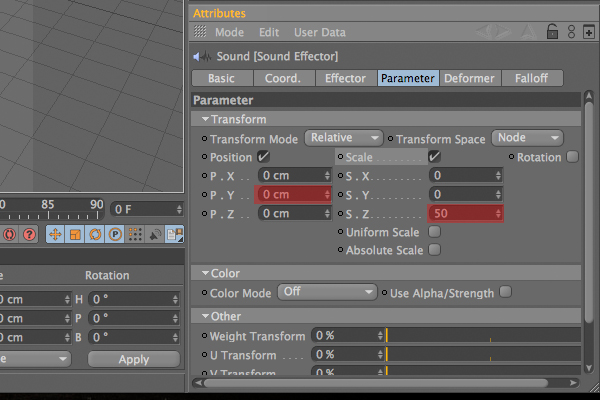This screenshot has height=400, width=600.
Task: Click the red question mark icon
Action: click(29, 234)
